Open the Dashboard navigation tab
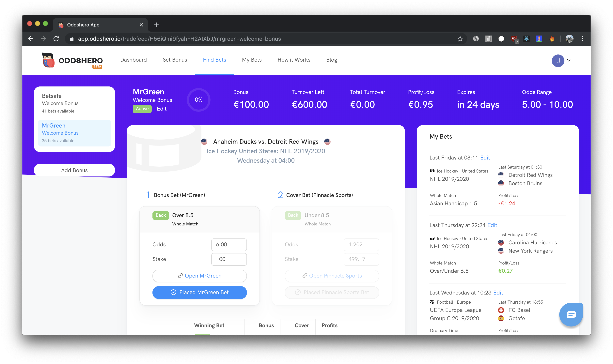 [x=133, y=60]
